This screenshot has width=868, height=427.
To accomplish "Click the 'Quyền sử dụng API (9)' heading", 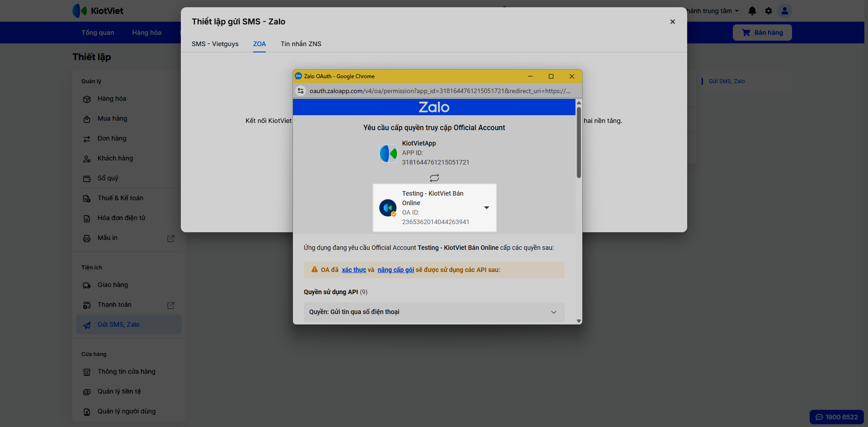I will click(335, 292).
